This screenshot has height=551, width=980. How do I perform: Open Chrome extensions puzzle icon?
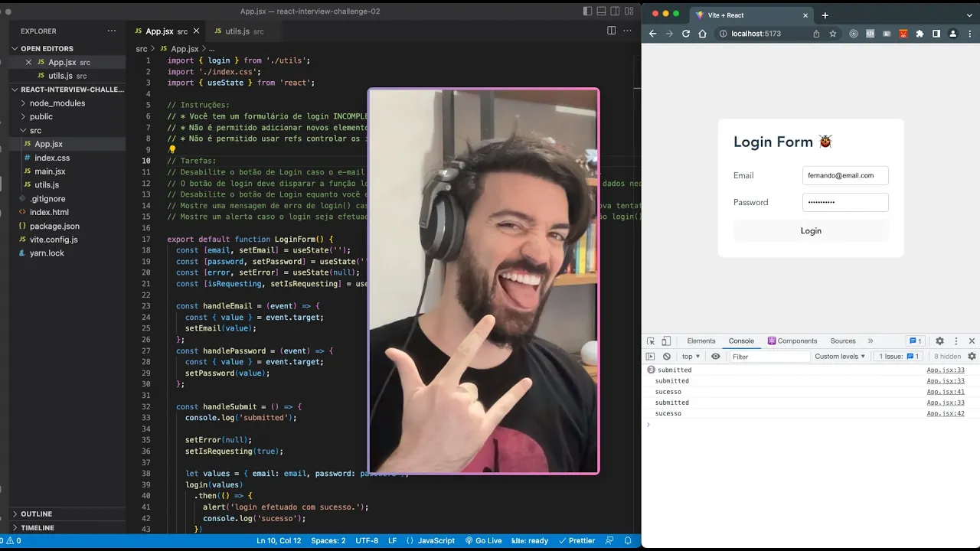tap(920, 34)
